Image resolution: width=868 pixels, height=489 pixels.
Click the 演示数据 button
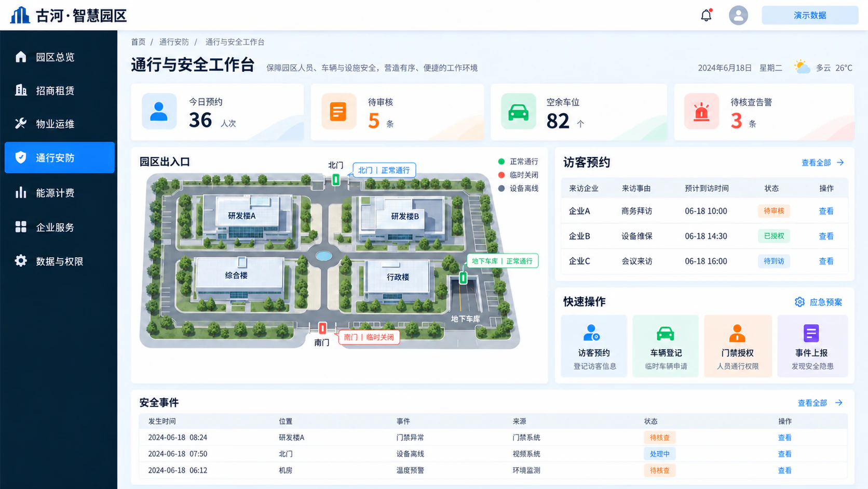810,15
